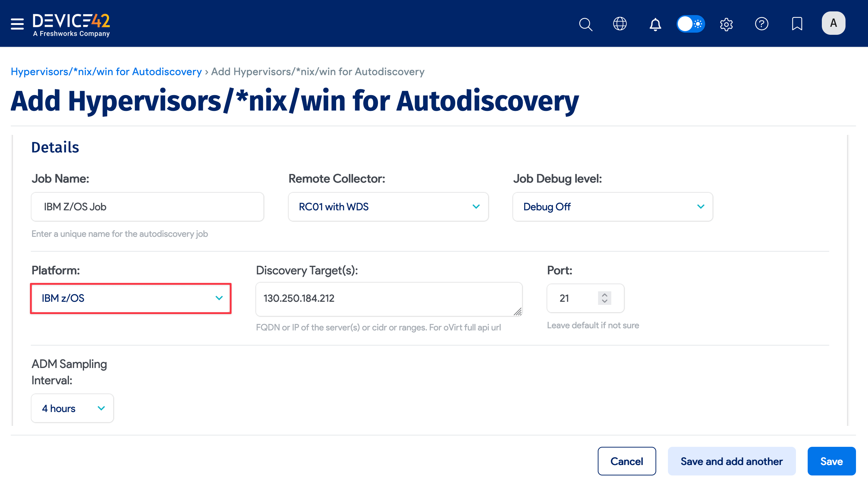Image resolution: width=868 pixels, height=481 pixels.
Task: Click the bookmarks icon
Action: [797, 24]
